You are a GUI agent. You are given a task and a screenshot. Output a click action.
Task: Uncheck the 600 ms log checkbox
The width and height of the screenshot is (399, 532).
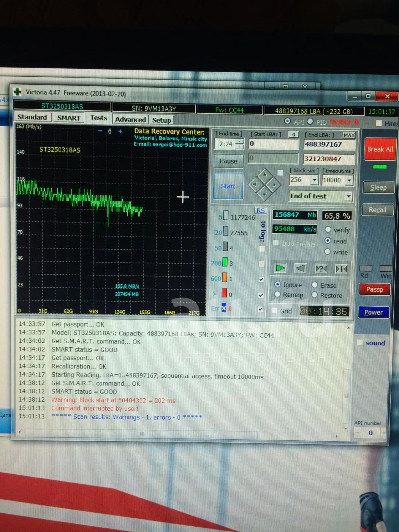click(x=261, y=279)
